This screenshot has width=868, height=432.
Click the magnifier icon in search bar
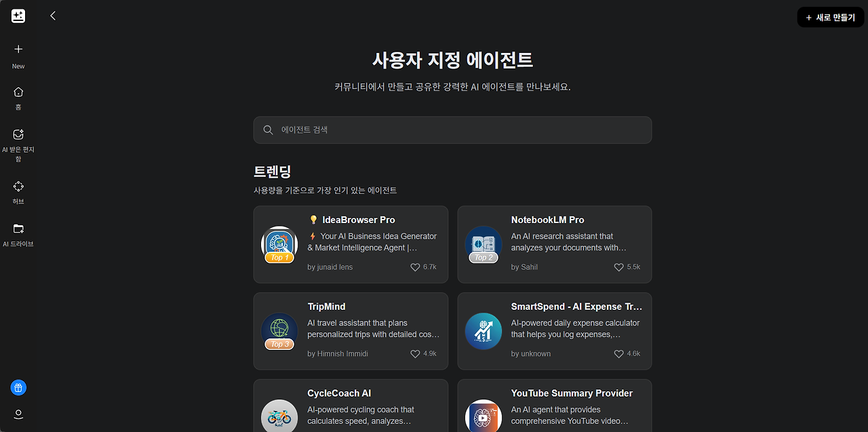pyautogui.click(x=268, y=130)
